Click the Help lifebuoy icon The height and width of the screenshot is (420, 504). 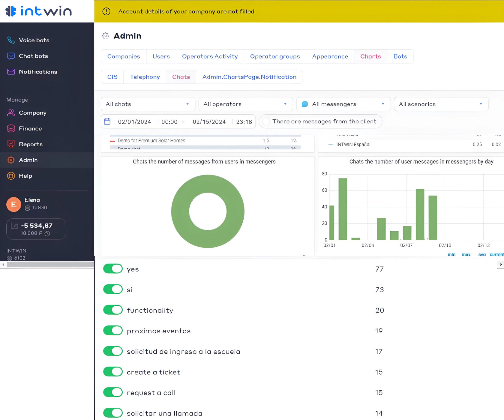click(11, 176)
